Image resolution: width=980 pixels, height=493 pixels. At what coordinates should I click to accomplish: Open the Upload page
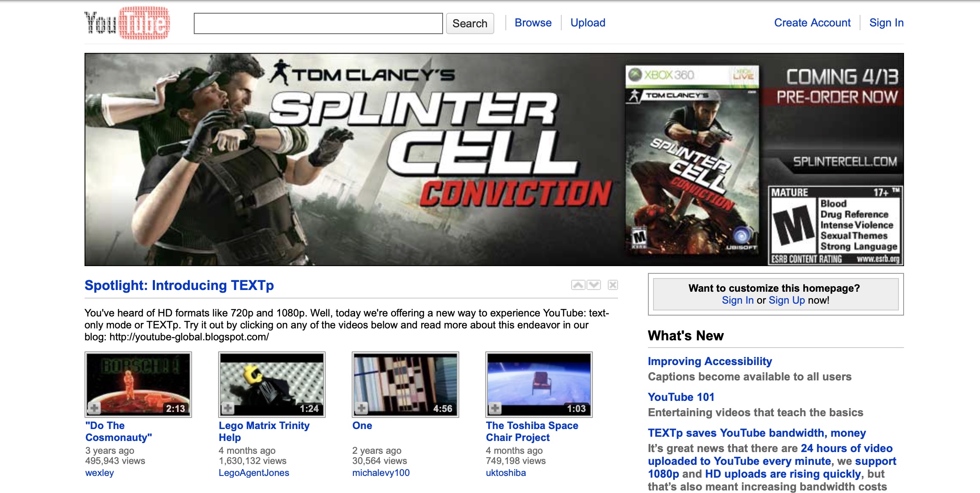click(588, 23)
